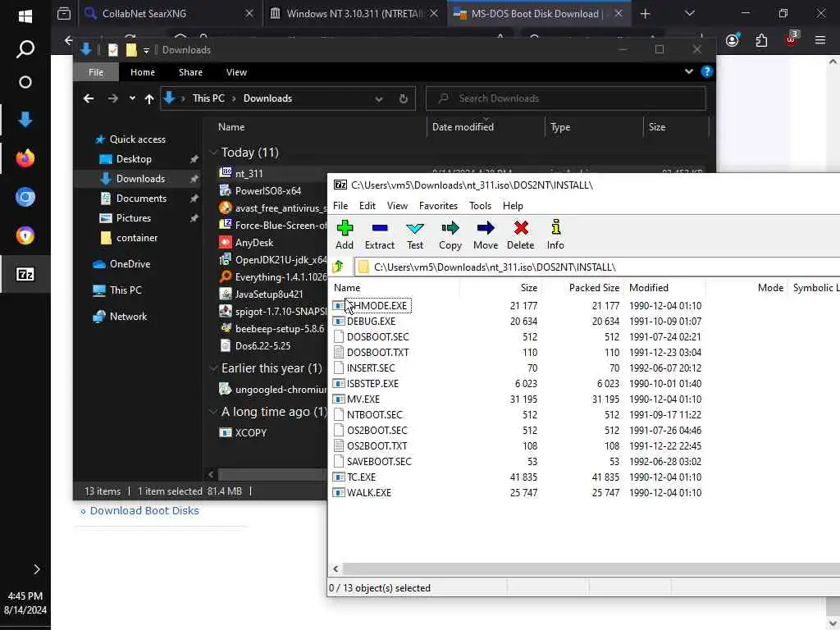Click the Cortana circle icon on taskbar

click(x=25, y=82)
